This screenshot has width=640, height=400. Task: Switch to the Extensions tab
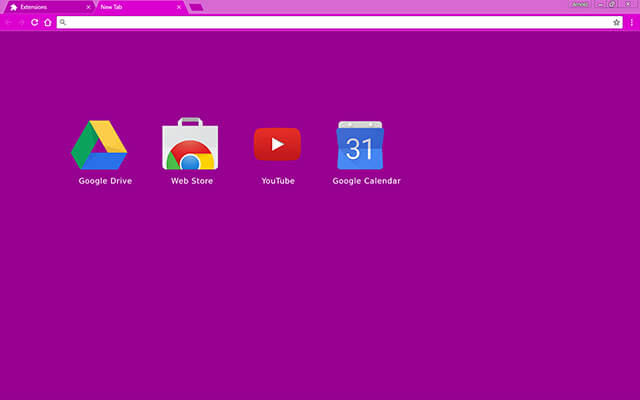(49, 7)
